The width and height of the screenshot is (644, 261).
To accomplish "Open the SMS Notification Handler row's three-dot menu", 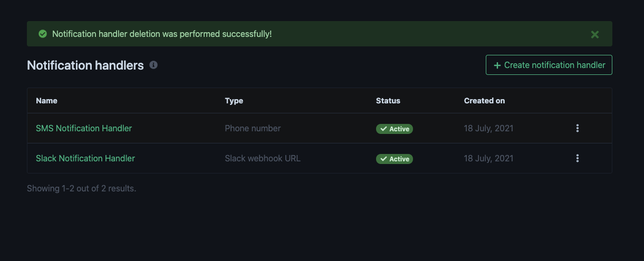I will [578, 128].
